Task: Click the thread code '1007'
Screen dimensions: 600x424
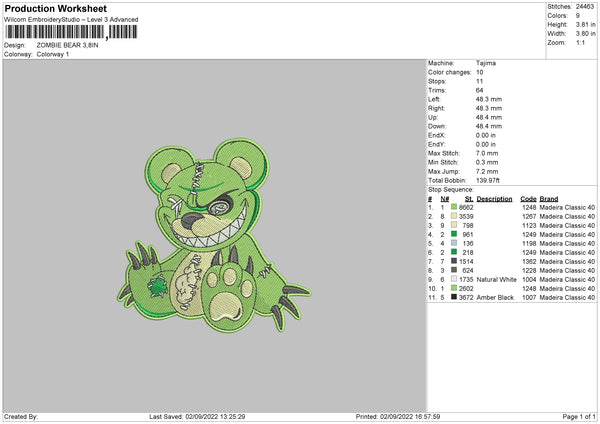Action: point(530,297)
